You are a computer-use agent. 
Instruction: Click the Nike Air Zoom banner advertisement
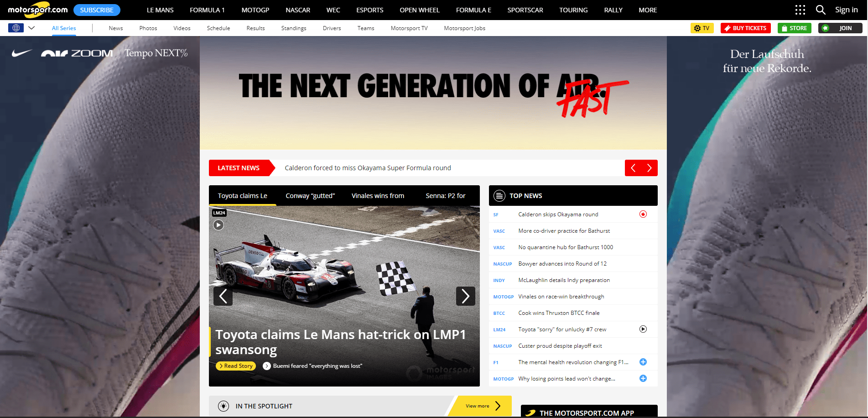pos(433,93)
